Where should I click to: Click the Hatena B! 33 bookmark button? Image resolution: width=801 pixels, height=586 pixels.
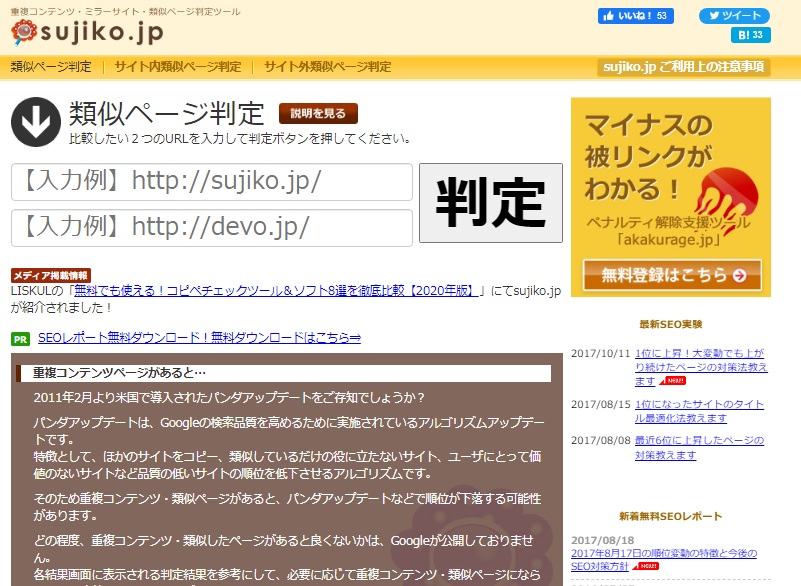750,35
